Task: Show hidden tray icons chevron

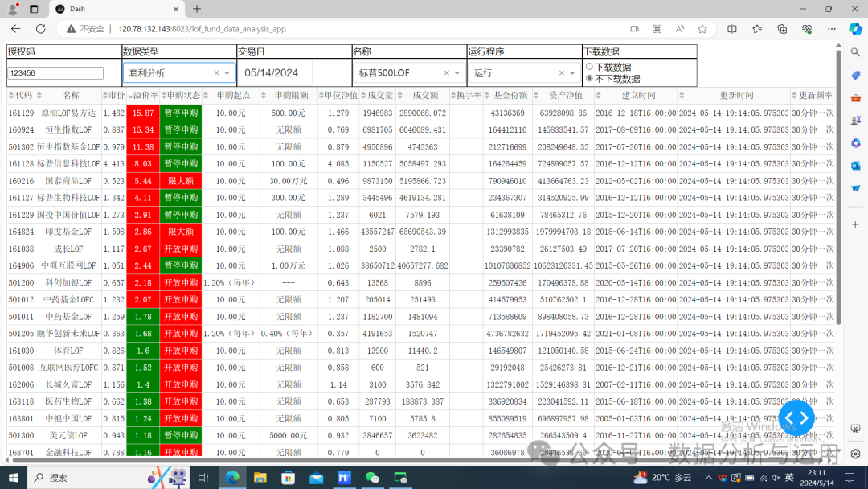Action: (x=709, y=478)
